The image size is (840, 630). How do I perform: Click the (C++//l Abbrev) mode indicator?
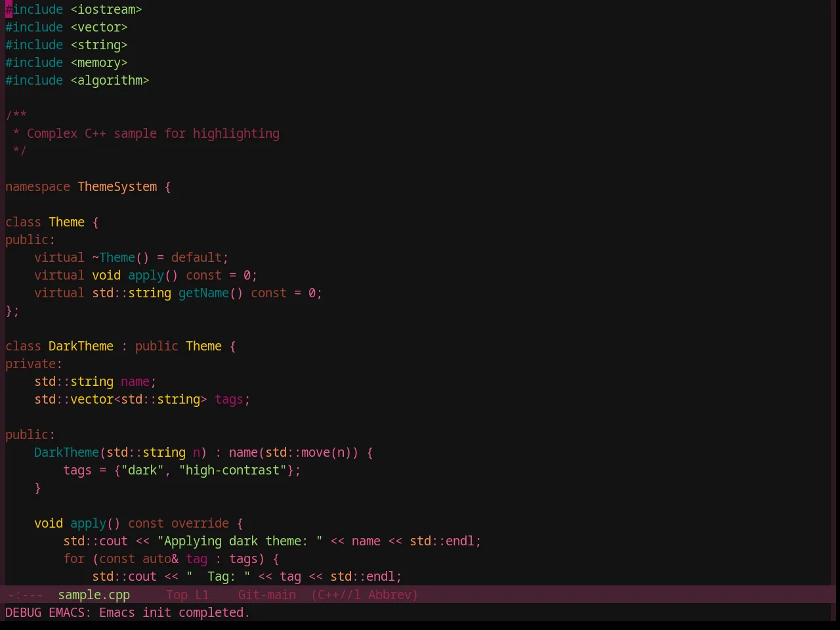[365, 595]
